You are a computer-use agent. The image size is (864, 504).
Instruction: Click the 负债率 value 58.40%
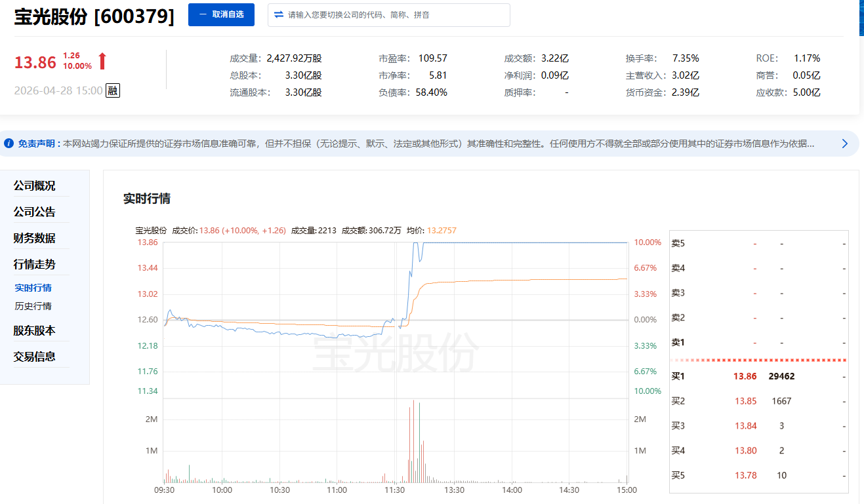pyautogui.click(x=432, y=92)
